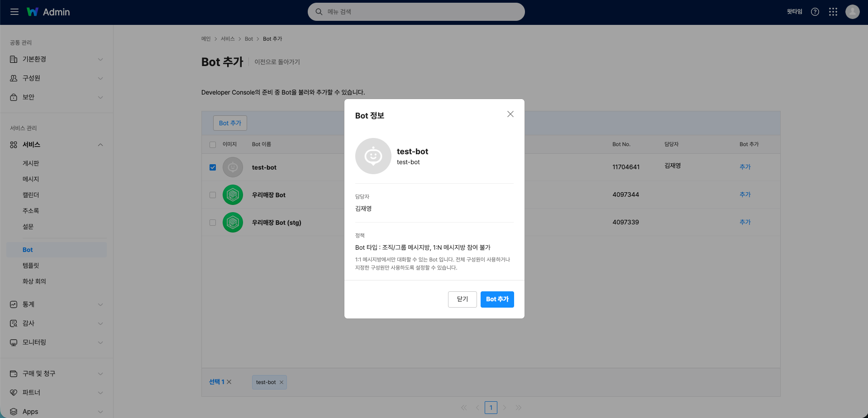Expand the 기본환경 sidebar section
Screen dimensions: 868x418
pyautogui.click(x=57, y=59)
